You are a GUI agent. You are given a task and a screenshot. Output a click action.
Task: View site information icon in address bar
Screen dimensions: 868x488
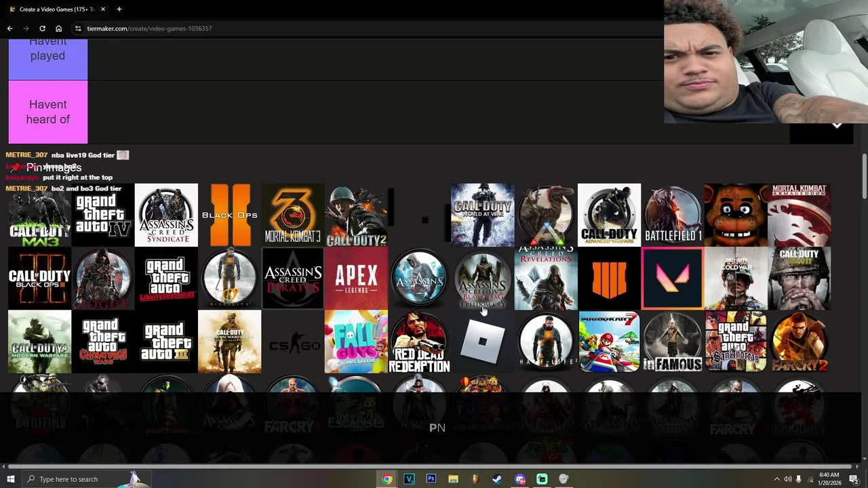coord(78,28)
